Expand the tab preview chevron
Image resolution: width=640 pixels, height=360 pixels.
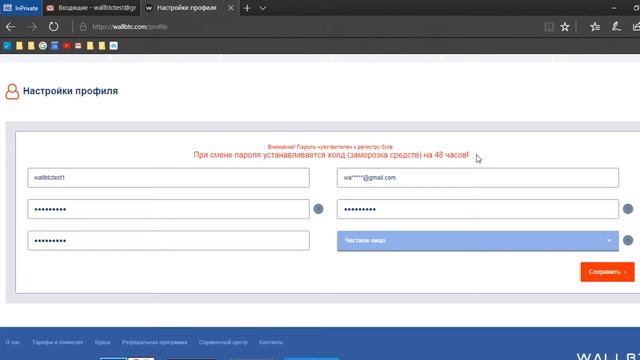(x=263, y=8)
